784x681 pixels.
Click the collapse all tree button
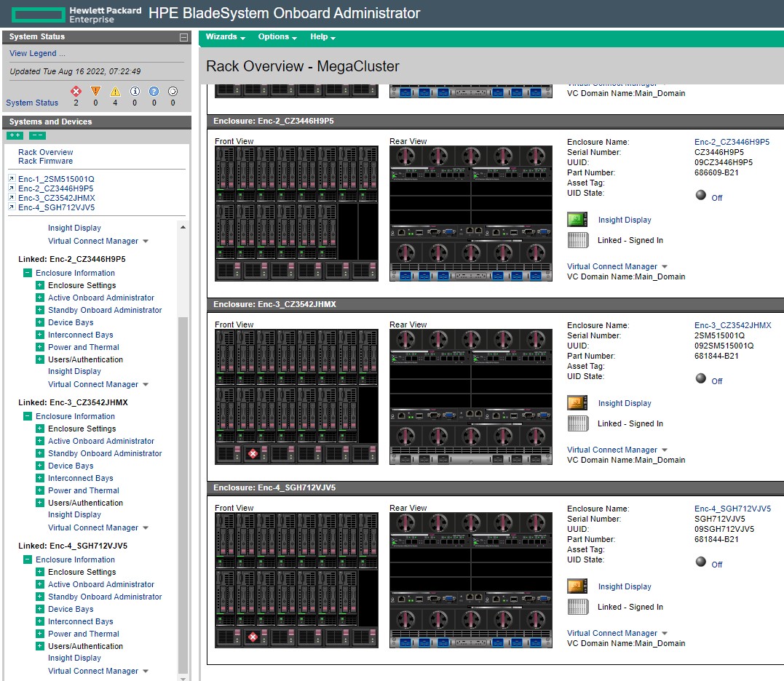38,135
